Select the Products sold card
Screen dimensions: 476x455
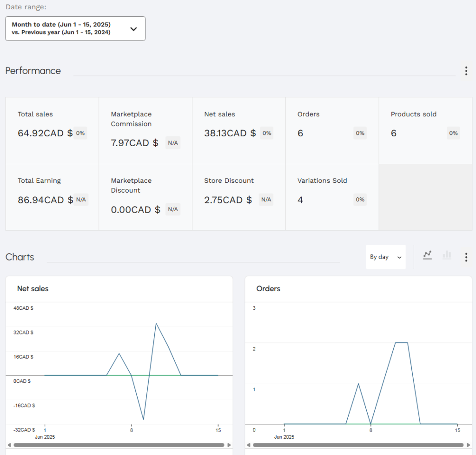[x=425, y=130]
